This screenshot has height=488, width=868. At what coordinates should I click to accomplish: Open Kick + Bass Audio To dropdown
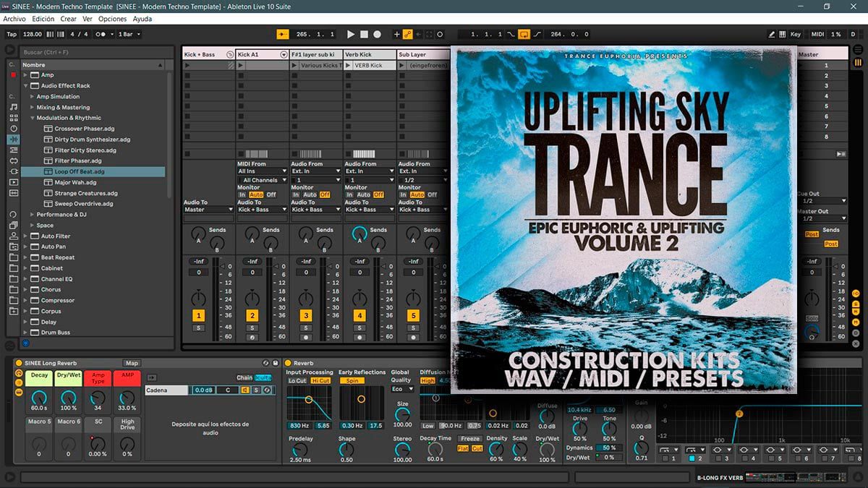pos(208,210)
